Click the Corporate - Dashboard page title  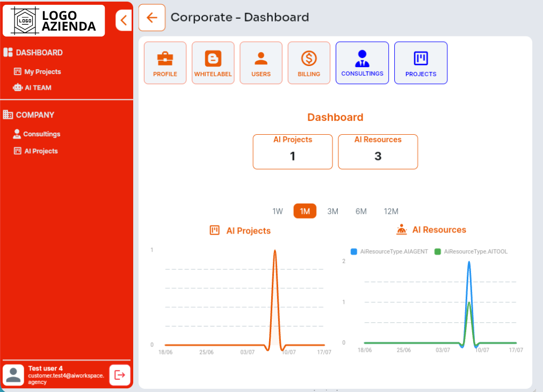tap(240, 17)
